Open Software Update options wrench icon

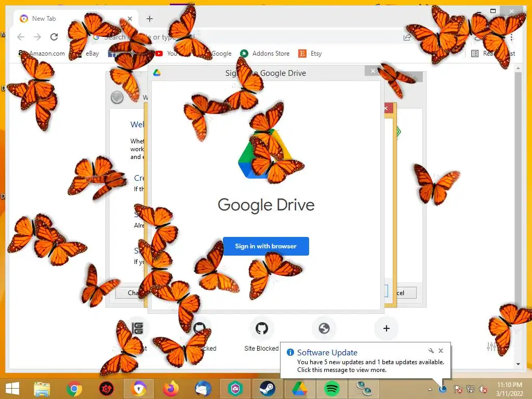click(431, 351)
